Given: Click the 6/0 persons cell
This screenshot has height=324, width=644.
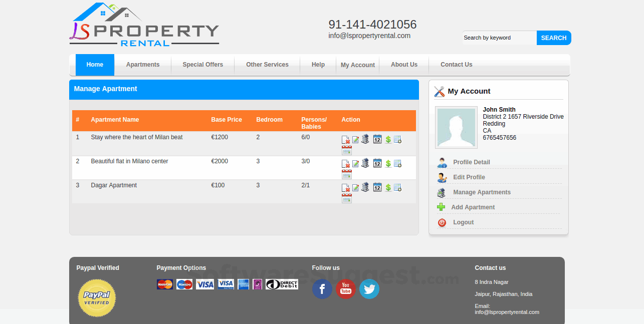Looking at the screenshot, I should (x=306, y=137).
